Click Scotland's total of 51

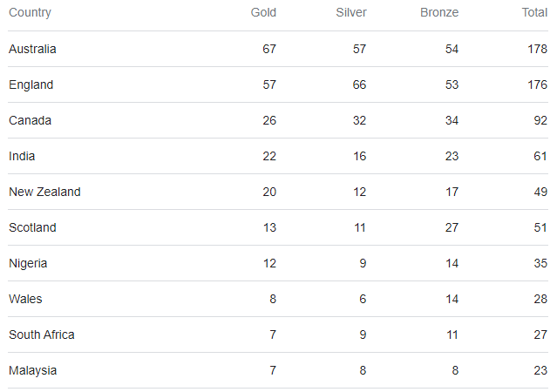pos(540,227)
